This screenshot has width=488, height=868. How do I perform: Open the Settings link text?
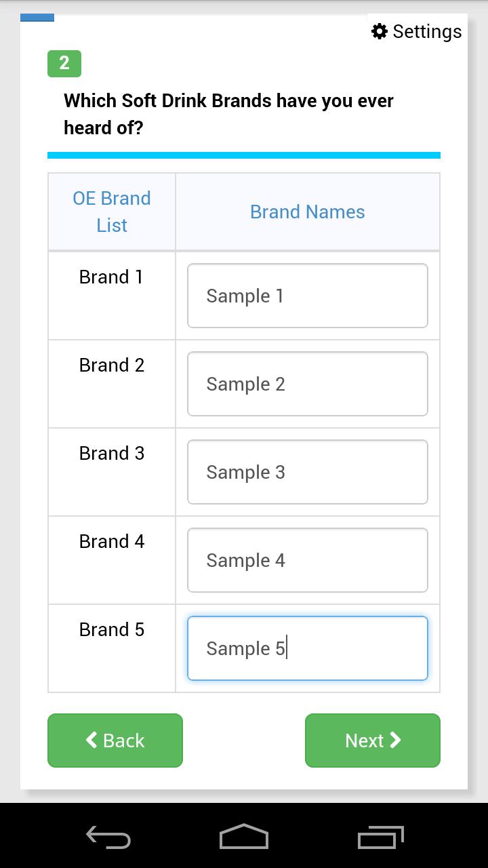(x=427, y=31)
